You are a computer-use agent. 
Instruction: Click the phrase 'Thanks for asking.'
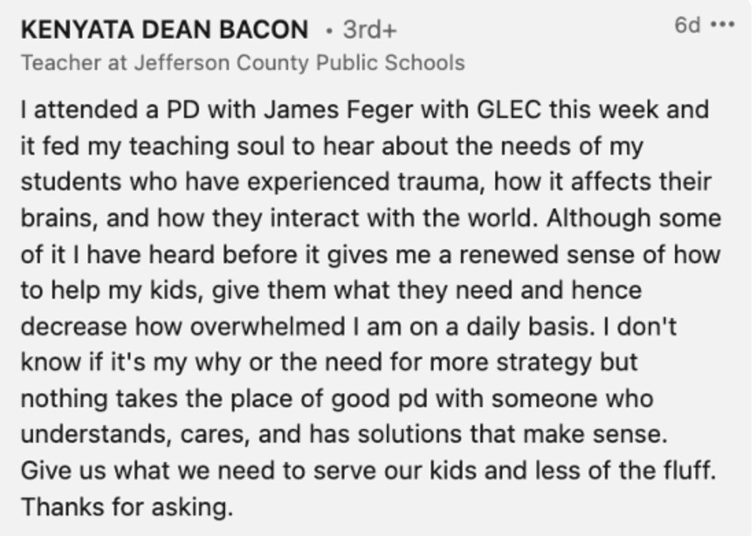coord(128,507)
